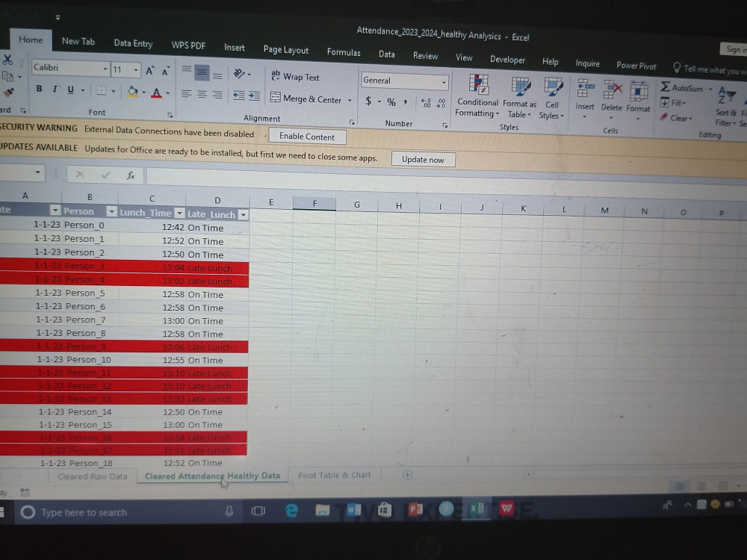Center text horizontally

pos(202,95)
